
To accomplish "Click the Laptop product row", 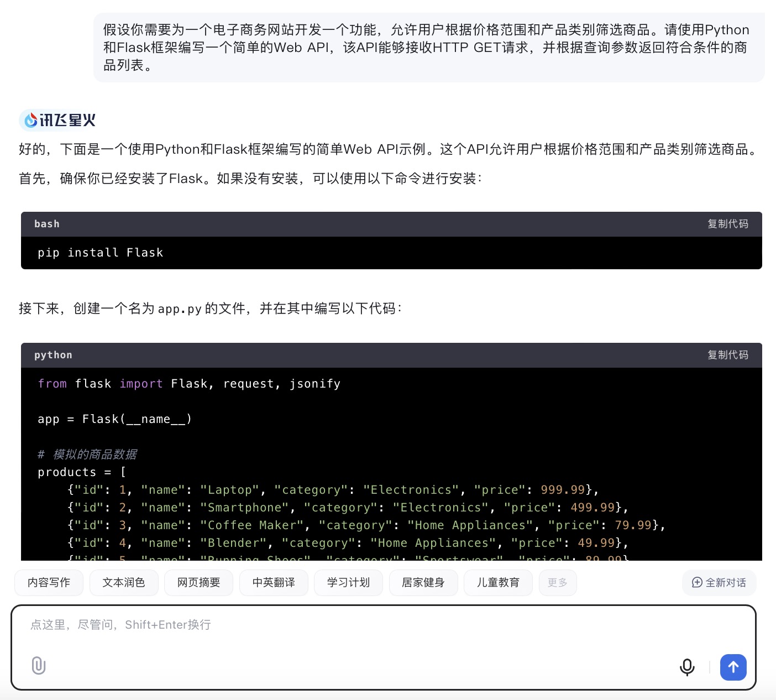I will pos(333,490).
